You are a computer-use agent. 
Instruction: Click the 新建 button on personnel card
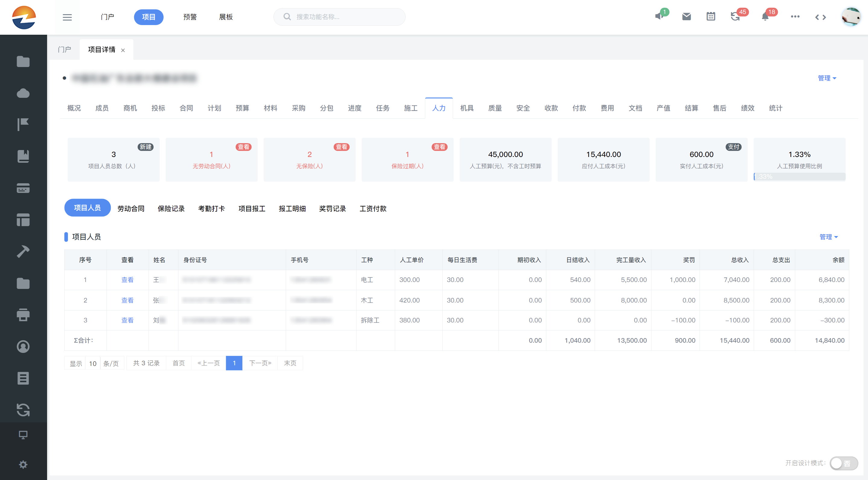145,147
